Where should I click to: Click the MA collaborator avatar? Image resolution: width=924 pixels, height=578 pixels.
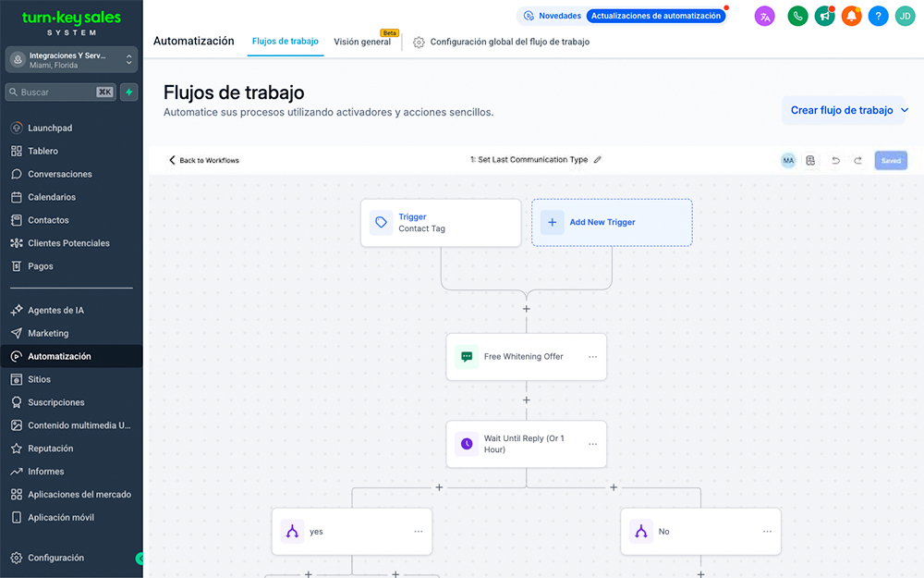click(x=788, y=160)
